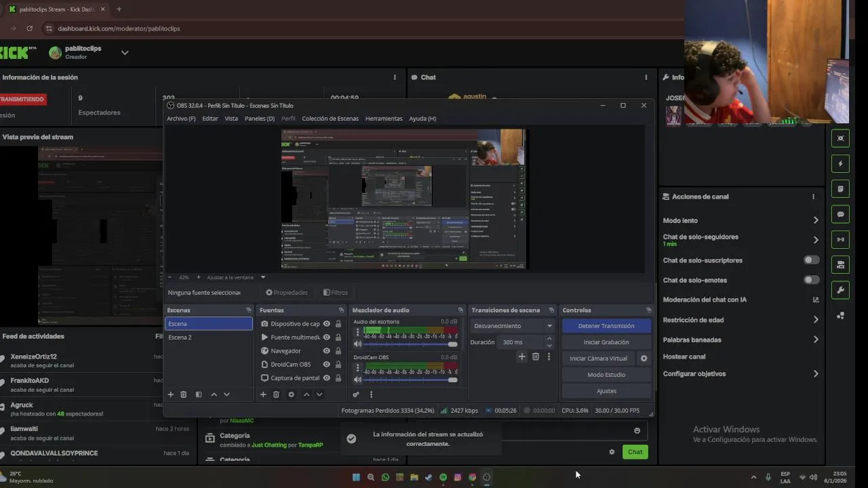Image resolution: width=868 pixels, height=488 pixels.
Task: Expand Chat de solo-seguidores settings
Action: pyautogui.click(x=816, y=240)
